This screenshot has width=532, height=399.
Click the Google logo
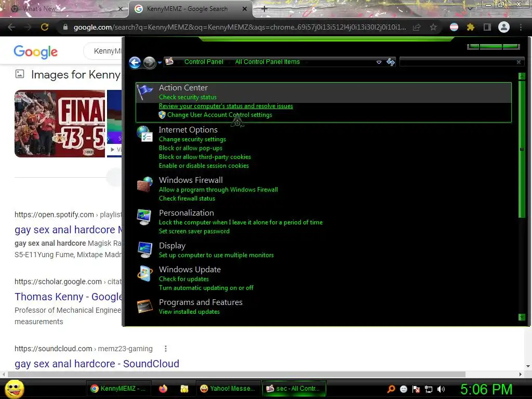pos(36,51)
